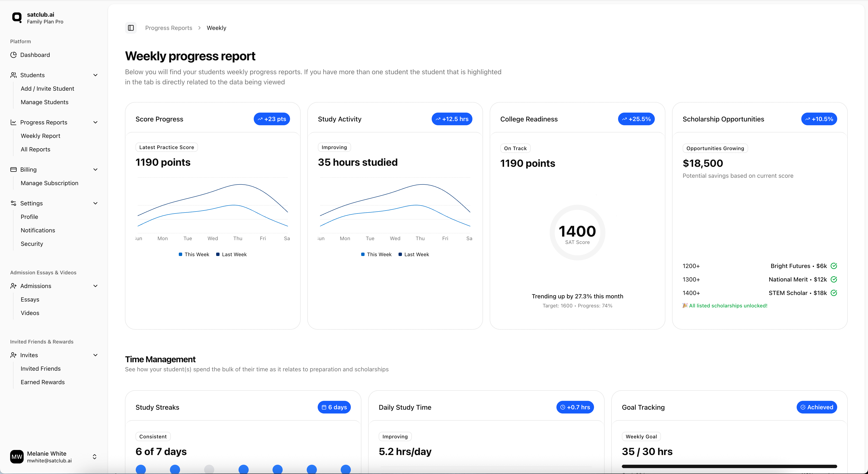Toggle the Last Week legend in Study Activity
The width and height of the screenshot is (868, 474).
[x=414, y=255]
